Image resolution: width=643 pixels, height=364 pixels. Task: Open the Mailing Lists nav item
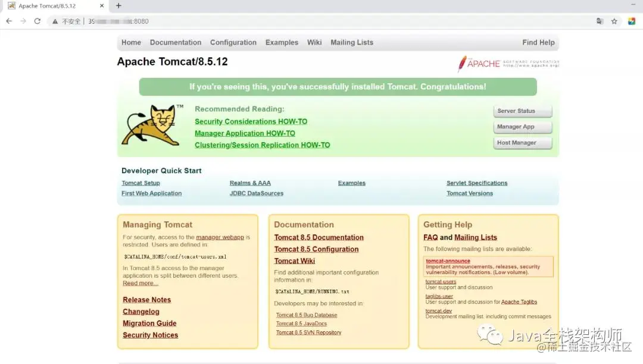[352, 43]
